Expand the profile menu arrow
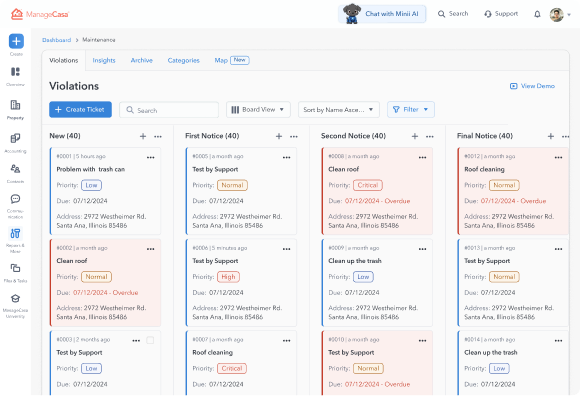The image size is (580, 396). 569,15
